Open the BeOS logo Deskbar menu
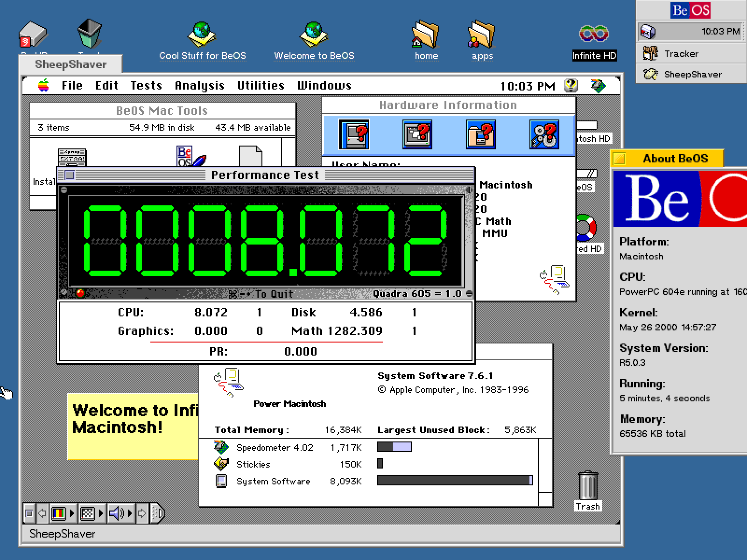This screenshot has width=747, height=560. (x=691, y=10)
